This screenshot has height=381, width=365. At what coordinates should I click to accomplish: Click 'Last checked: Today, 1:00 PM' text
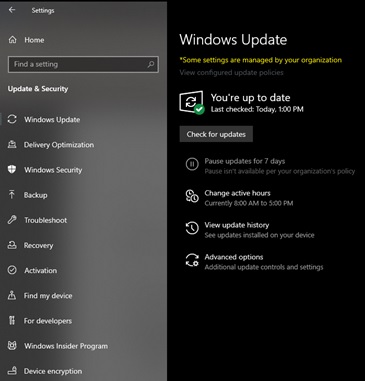tap(257, 109)
